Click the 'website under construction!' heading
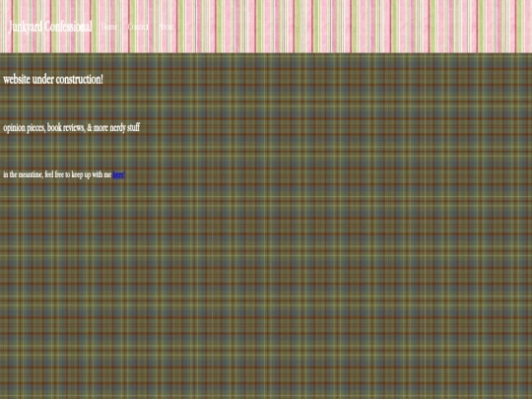Viewport: 532px width, 399px height. (53, 80)
